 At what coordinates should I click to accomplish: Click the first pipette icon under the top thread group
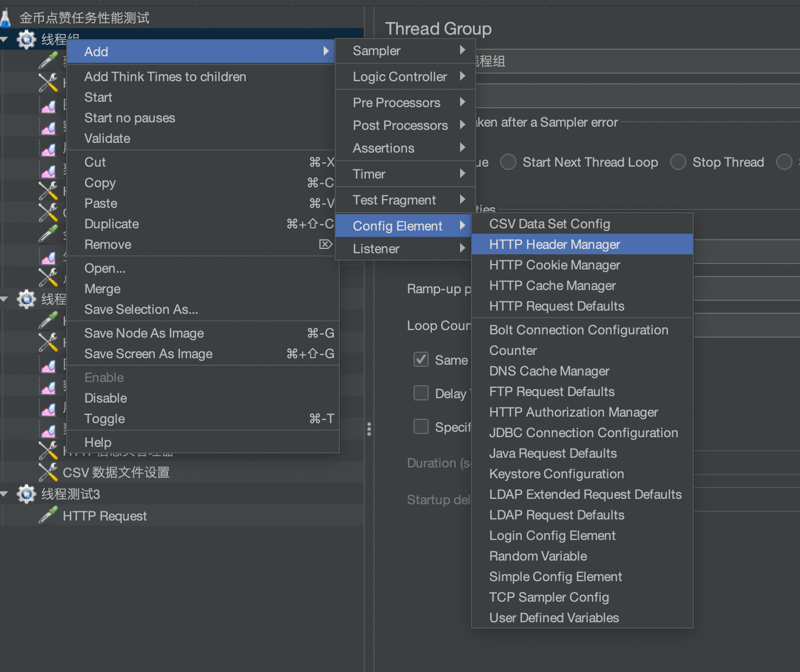(48, 60)
